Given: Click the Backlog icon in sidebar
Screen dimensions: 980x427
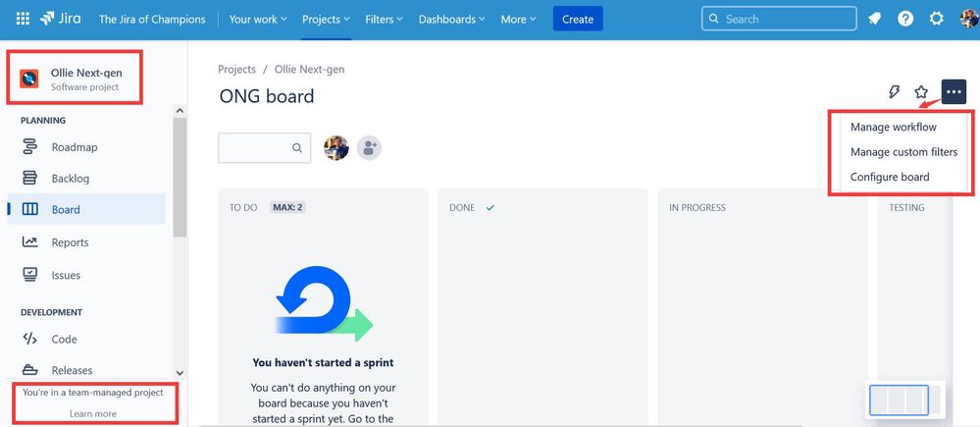Looking at the screenshot, I should pyautogui.click(x=29, y=179).
